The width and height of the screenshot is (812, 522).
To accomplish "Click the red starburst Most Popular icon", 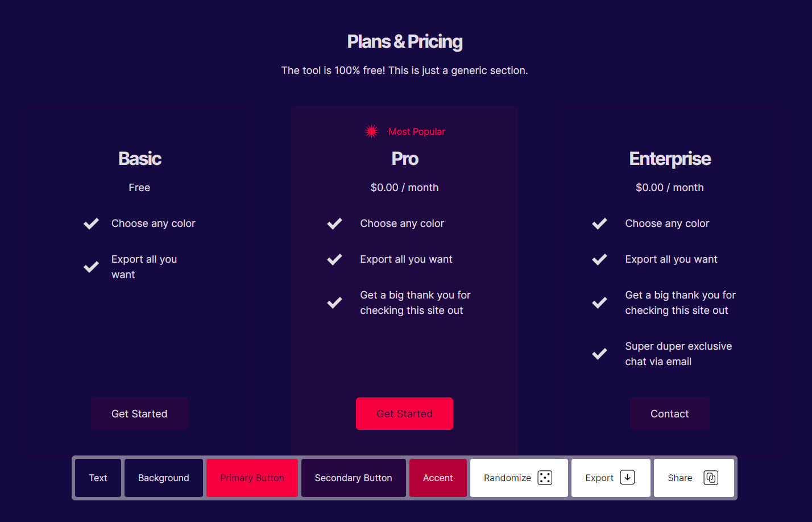I will [x=372, y=131].
